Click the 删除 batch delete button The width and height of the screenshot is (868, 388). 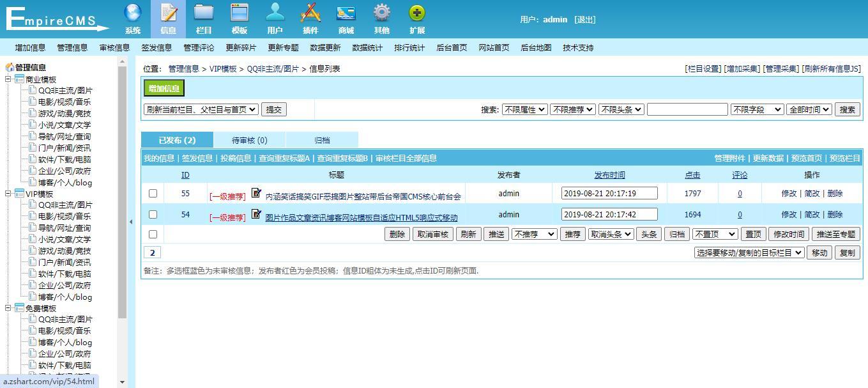click(x=397, y=234)
